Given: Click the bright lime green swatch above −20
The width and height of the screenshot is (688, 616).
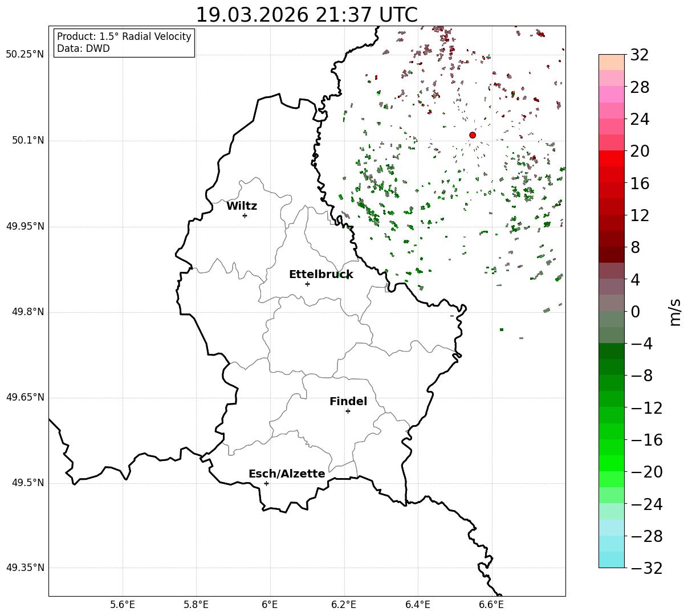Looking at the screenshot, I should point(612,463).
